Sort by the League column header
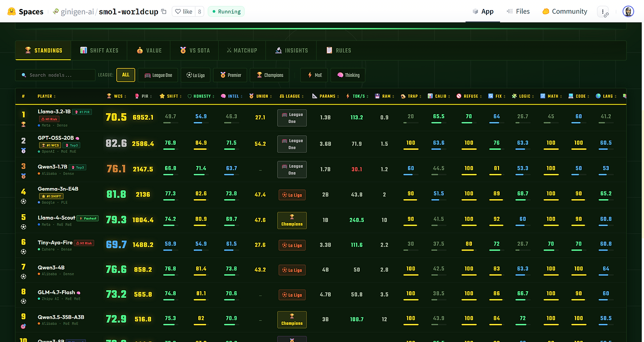The height and width of the screenshot is (342, 644). tap(292, 96)
